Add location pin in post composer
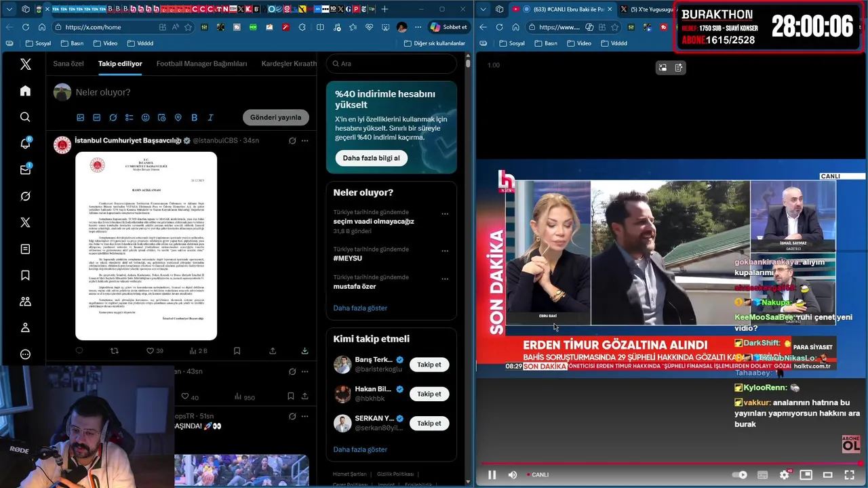 [178, 117]
